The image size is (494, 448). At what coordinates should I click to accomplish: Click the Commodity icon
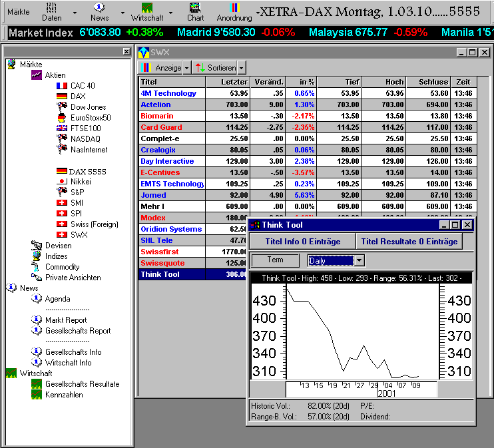click(x=37, y=267)
